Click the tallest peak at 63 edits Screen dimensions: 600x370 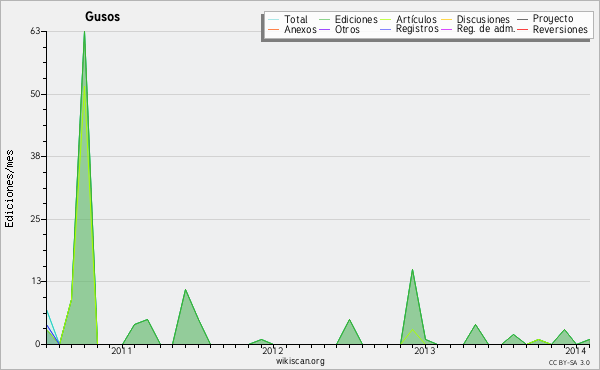[x=84, y=32]
